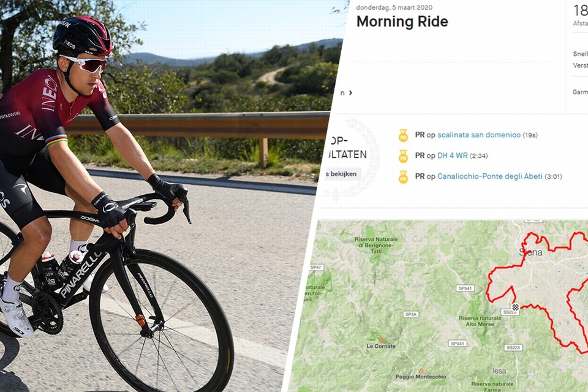Image resolution: width=588 pixels, height=392 pixels.
Task: Click the DH 4 WR PR medal icon
Action: [x=403, y=156]
